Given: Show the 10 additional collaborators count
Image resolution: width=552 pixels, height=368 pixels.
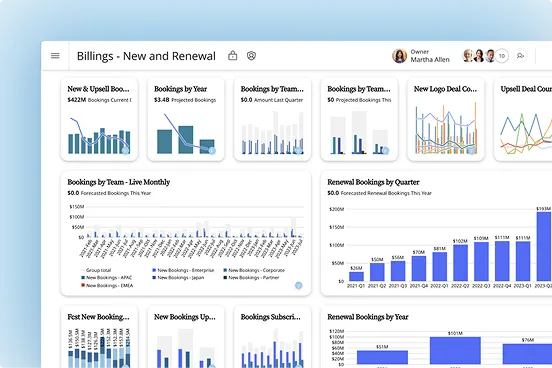Looking at the screenshot, I should click(x=502, y=56).
